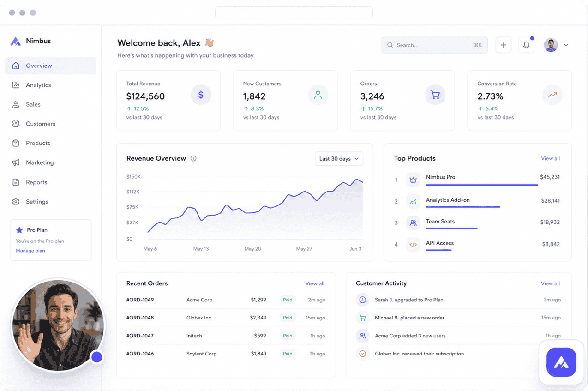This screenshot has height=391, width=588.
Task: Click the Nimbus logo icon in sidebar
Action: (x=16, y=41)
